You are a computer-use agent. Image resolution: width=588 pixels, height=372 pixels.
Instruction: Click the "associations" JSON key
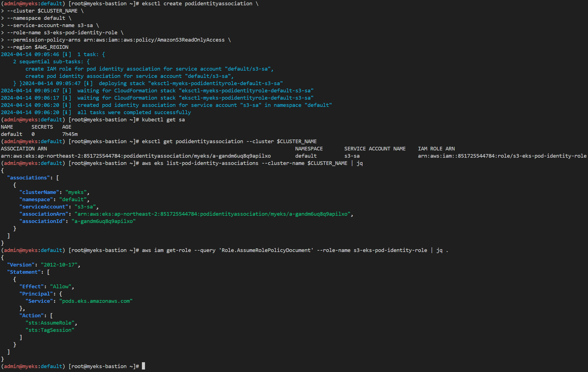(x=28, y=178)
